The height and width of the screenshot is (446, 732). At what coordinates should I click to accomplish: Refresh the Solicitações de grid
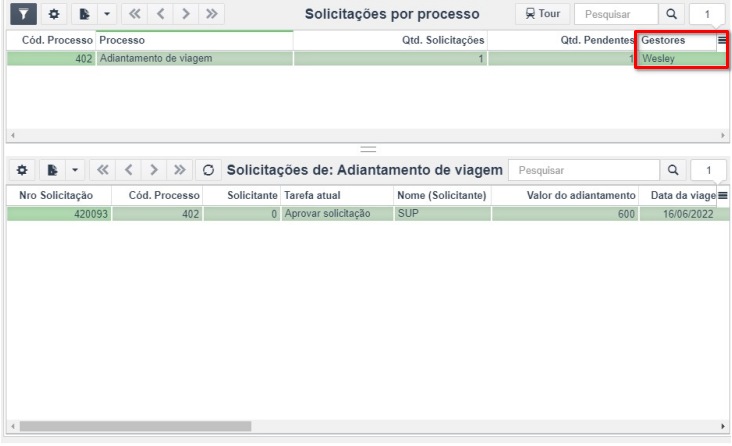(x=208, y=170)
